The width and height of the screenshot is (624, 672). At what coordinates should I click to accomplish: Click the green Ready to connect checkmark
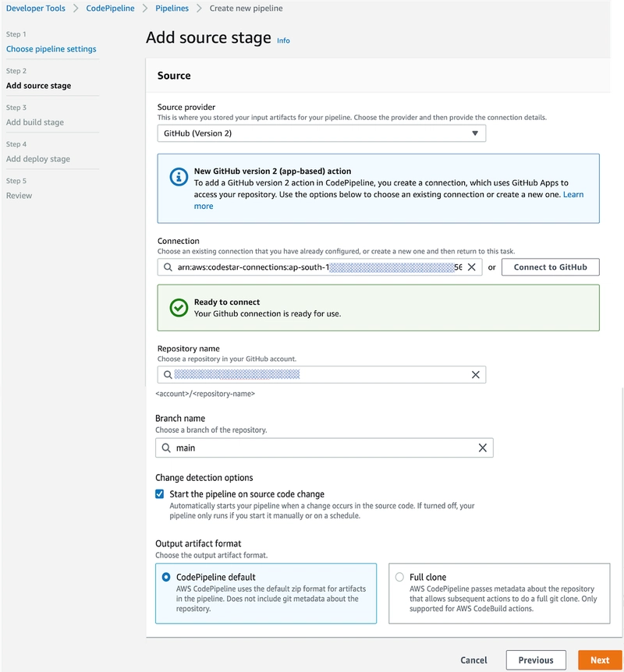(179, 308)
